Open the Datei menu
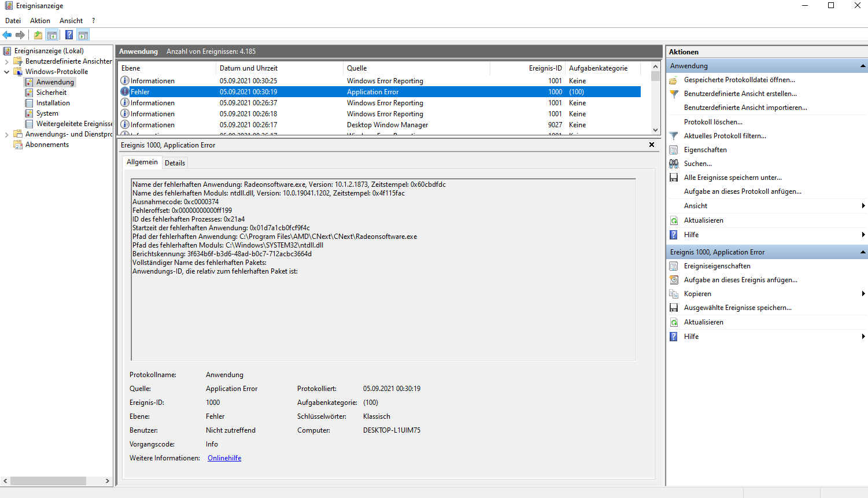 click(x=13, y=20)
